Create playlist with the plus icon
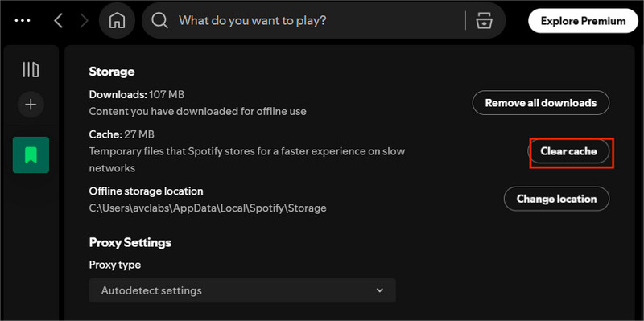 tap(31, 105)
